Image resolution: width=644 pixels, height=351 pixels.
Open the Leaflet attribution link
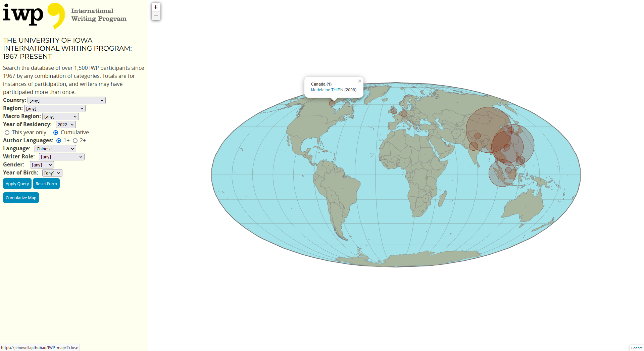tap(637, 348)
